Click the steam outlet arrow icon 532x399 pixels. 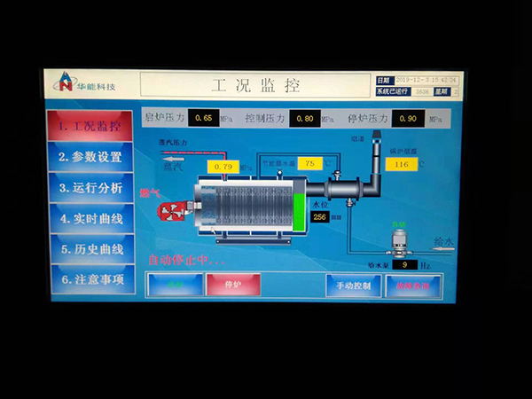[x=174, y=159]
